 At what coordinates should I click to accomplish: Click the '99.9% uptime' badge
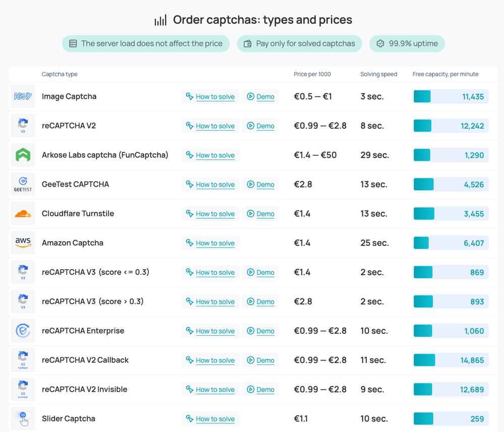[x=407, y=43]
